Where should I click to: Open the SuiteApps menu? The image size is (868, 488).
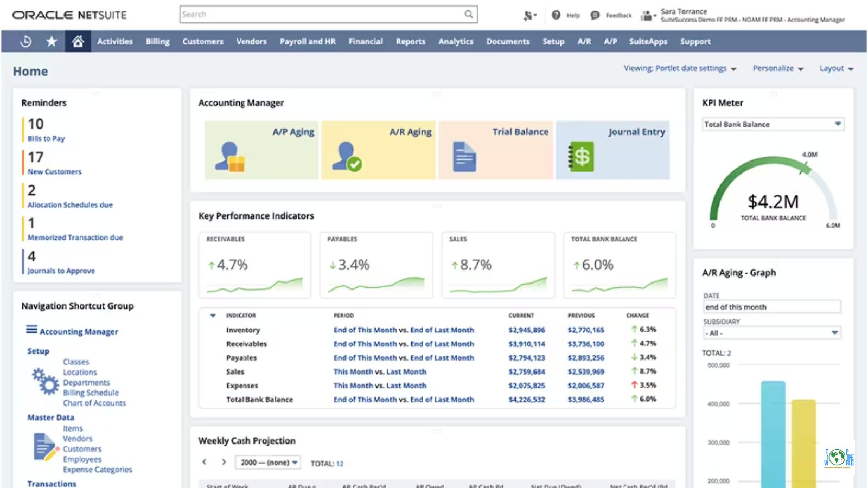[x=648, y=41]
